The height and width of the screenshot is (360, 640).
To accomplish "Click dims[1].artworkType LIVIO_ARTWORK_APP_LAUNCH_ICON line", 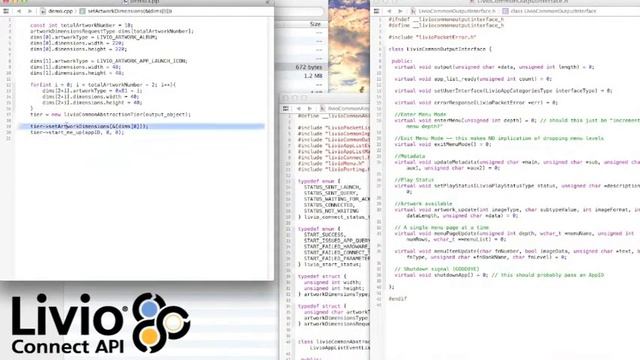I will [109, 61].
